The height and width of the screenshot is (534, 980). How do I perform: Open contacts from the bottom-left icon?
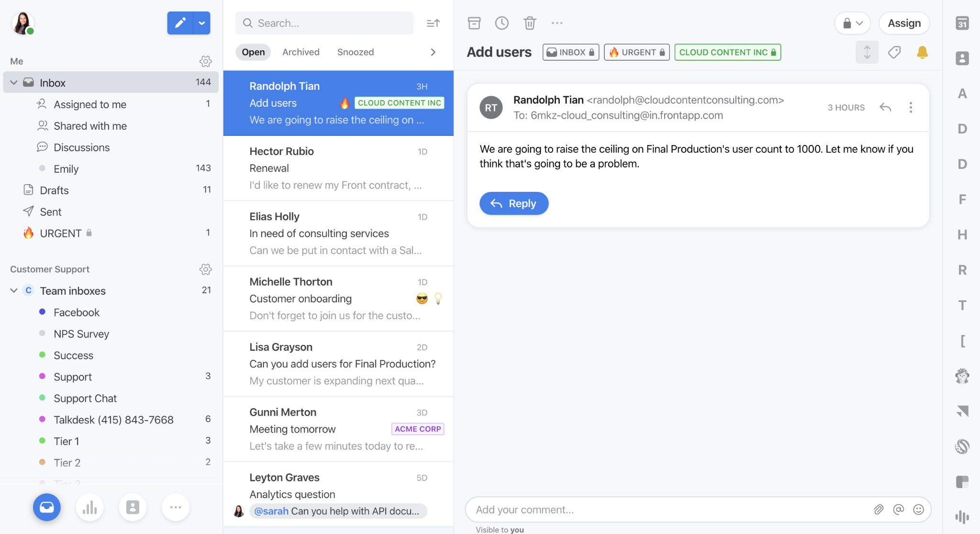click(133, 507)
